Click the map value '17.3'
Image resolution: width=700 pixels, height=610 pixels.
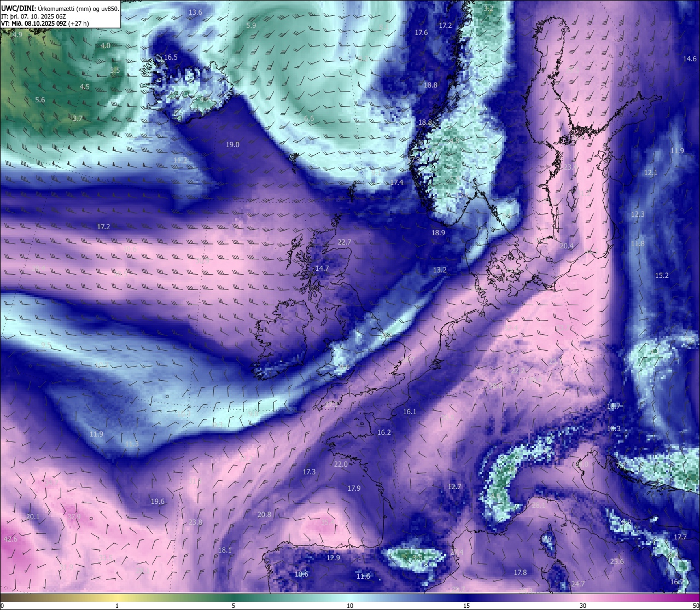point(309,472)
